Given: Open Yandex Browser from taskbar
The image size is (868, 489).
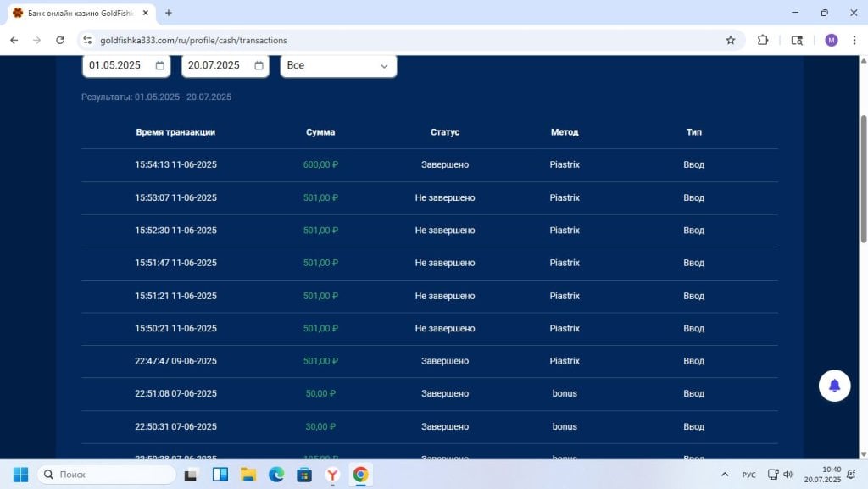Looking at the screenshot, I should click(332, 474).
